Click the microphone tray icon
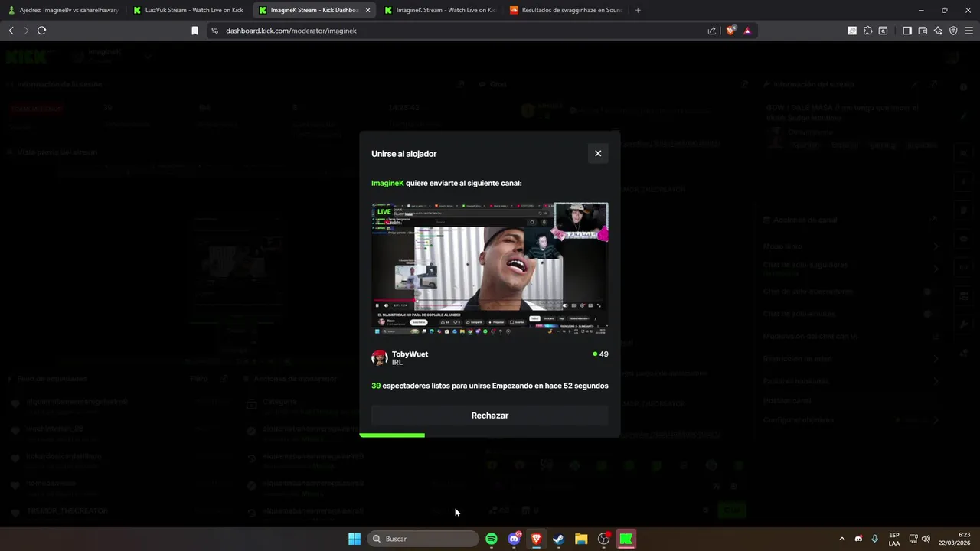The height and width of the screenshot is (551, 980). point(874,539)
